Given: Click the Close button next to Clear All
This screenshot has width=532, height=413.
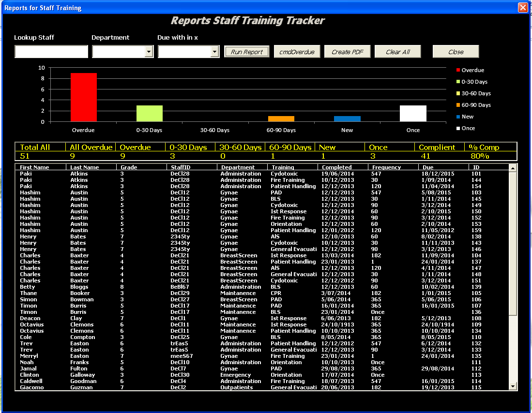Looking at the screenshot, I should pyautogui.click(x=455, y=51).
